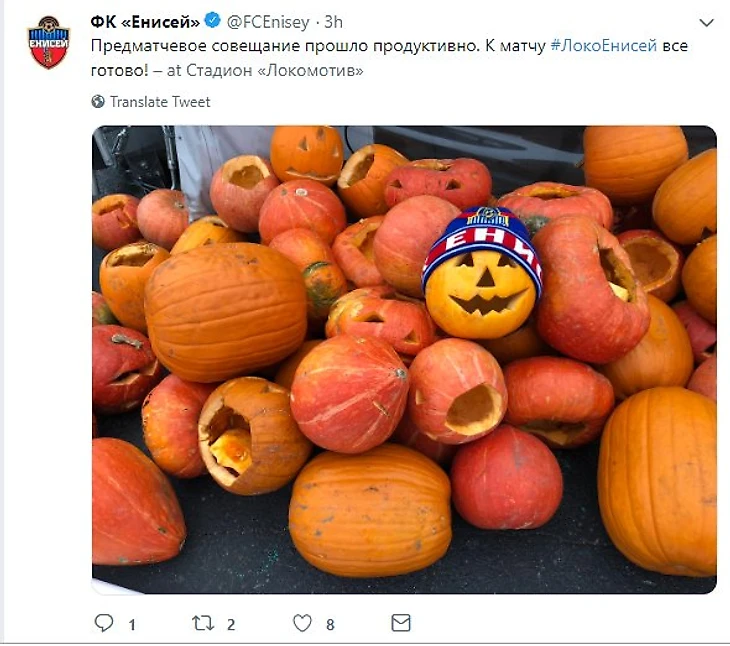Open tweet options caret menu

[x=706, y=22]
